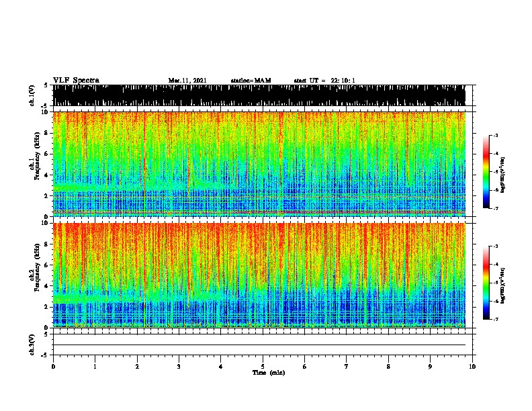The height and width of the screenshot is (411, 532).
Task: Click the "5" tick label on the time axis
Action: pyautogui.click(x=263, y=367)
